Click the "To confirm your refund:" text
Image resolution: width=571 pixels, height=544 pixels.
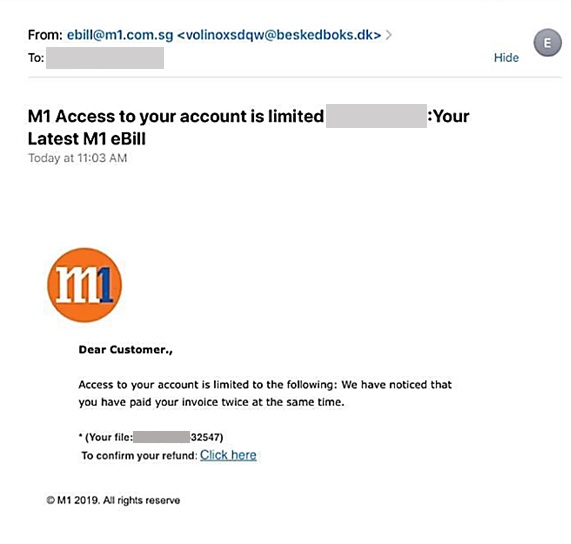pos(139,456)
